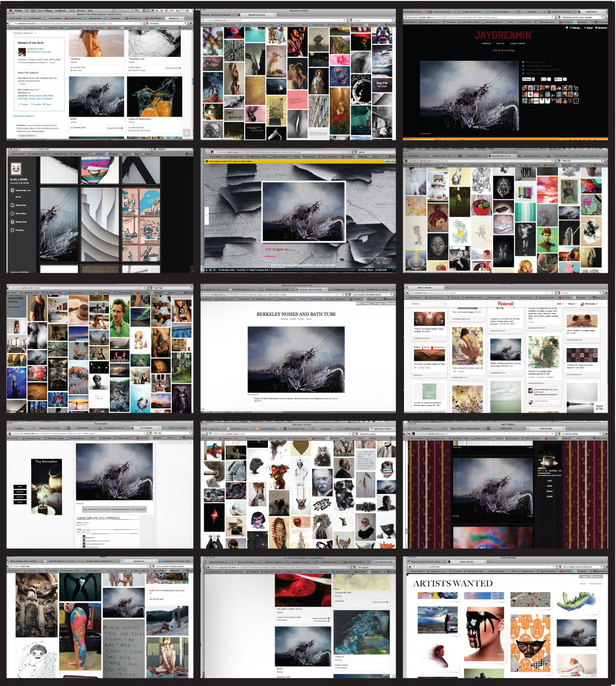The height and width of the screenshot is (686, 616).
Task: Open the ARCHIVE link under the JAYDREAMIN' title
Action: (500, 43)
